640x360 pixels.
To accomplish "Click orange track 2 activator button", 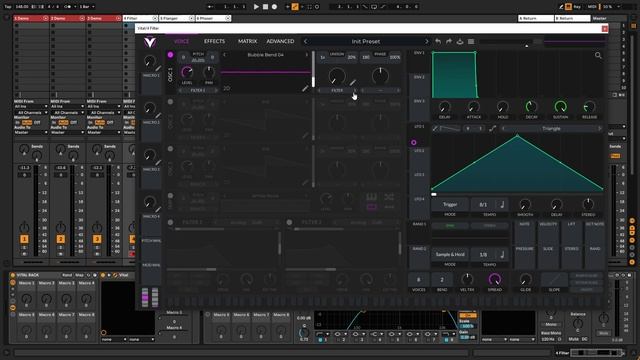I will coord(60,239).
